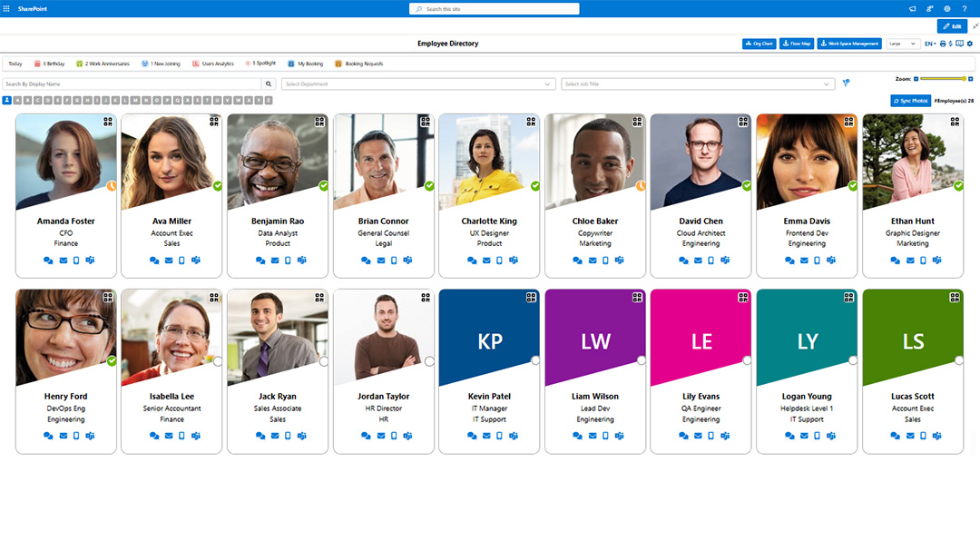Open the print directory icon
Screen dimensions: 980x551
click(943, 44)
